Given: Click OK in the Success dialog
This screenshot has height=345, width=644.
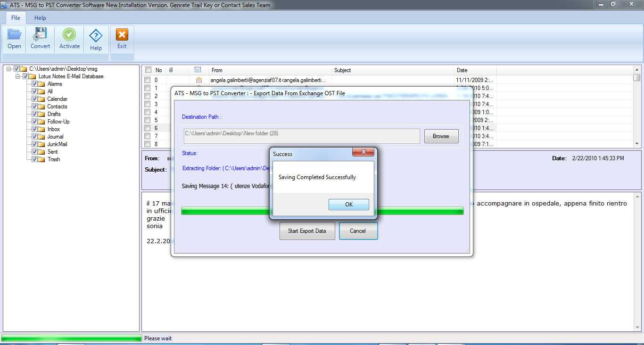Looking at the screenshot, I should coord(349,205).
